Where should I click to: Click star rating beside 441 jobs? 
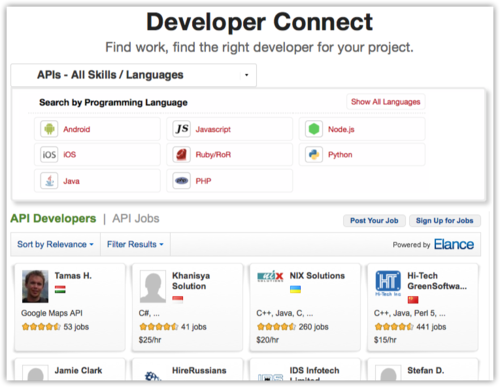coord(394,327)
